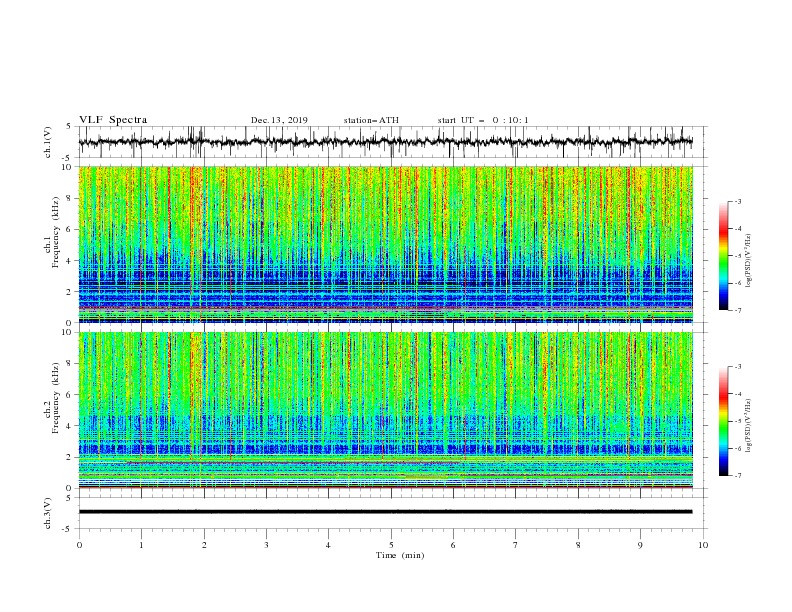Viewport: 792px width, 612px height.
Task: Click the "-3" tick on ch.1 color bar
Action: (738, 201)
